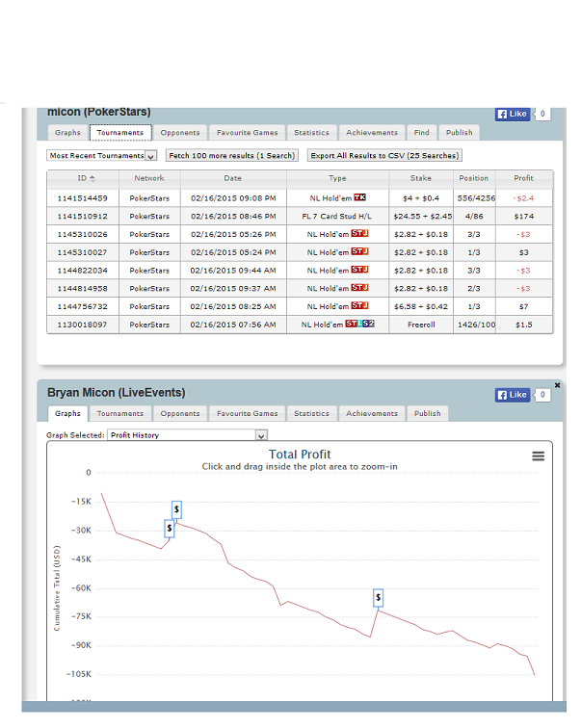Click position 556/4256 cell
Image resolution: width=581 pixels, height=728 pixels.
click(x=476, y=198)
